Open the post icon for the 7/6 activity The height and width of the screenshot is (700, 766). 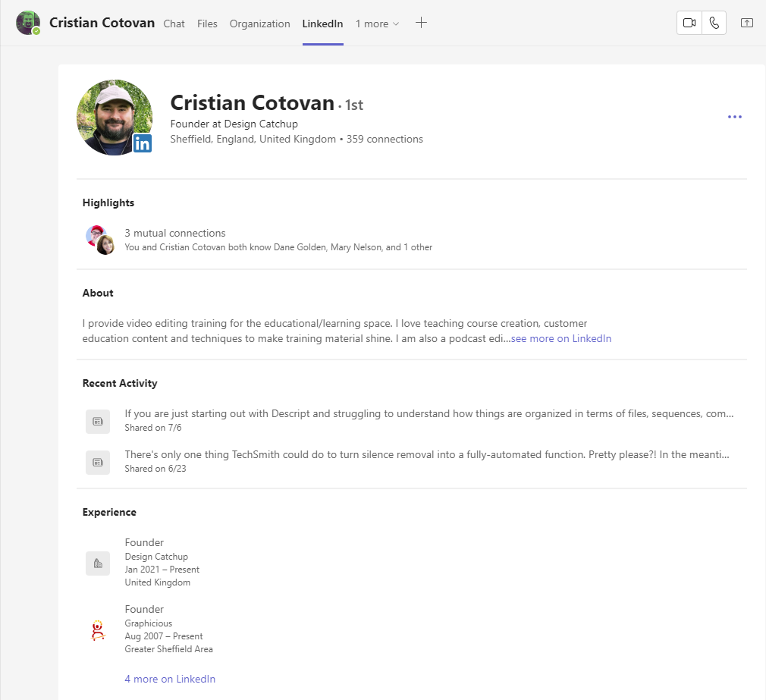[x=98, y=421]
